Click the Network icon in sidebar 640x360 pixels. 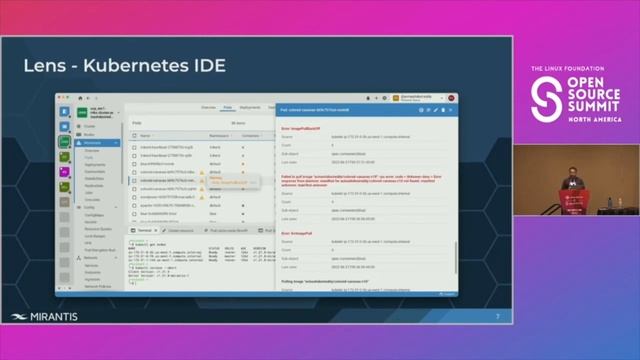(79, 258)
